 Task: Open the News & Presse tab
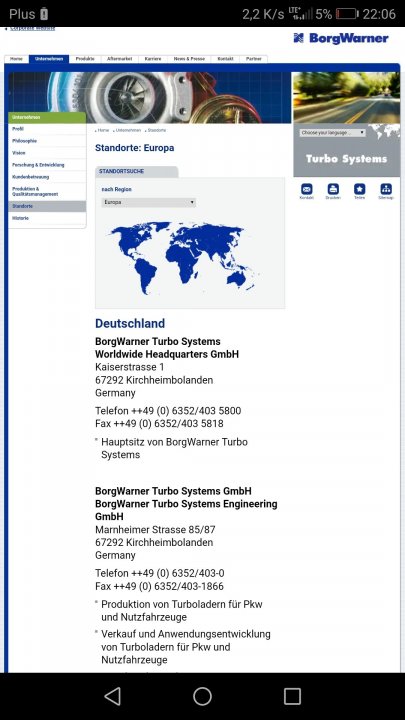click(x=189, y=59)
